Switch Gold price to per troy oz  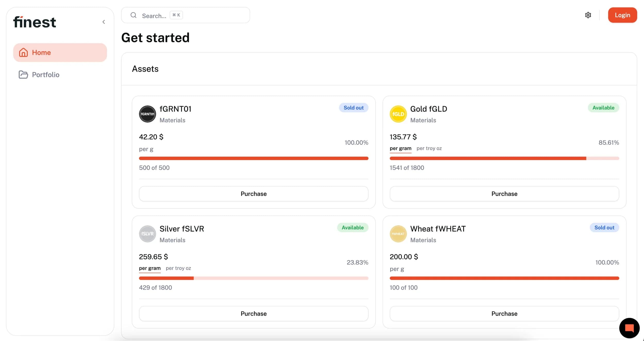click(429, 148)
